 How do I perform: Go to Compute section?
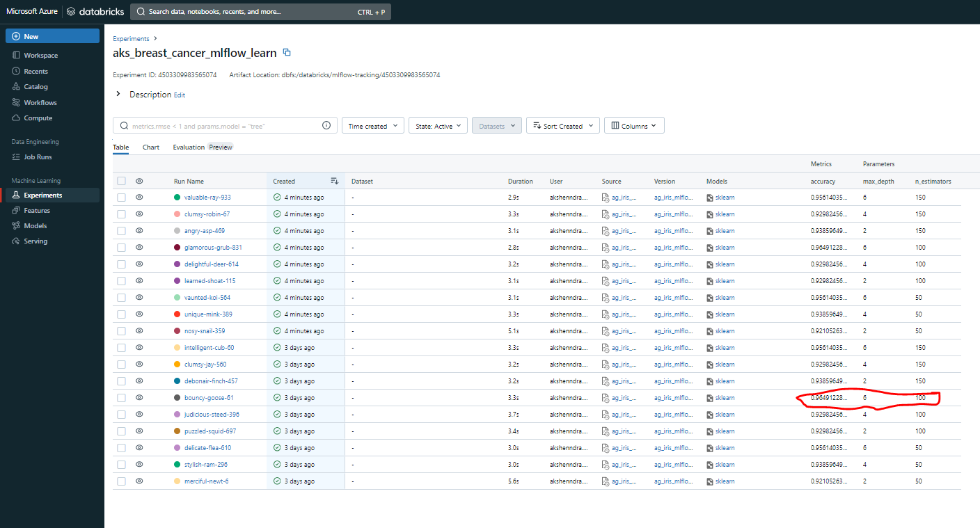pos(38,118)
